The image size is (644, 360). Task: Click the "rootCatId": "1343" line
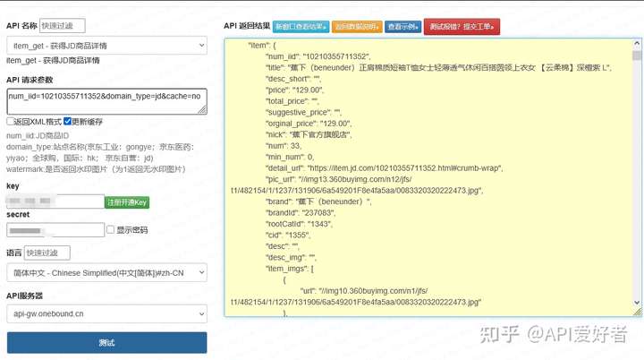(299, 224)
